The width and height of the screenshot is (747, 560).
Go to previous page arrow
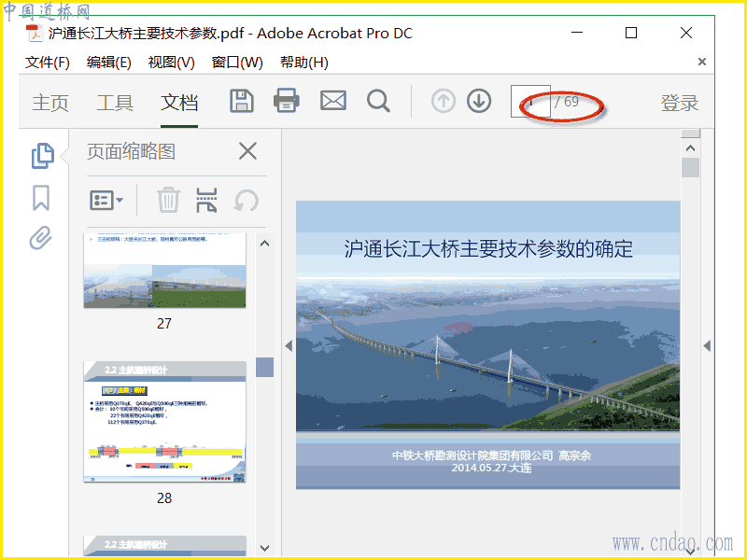444,101
